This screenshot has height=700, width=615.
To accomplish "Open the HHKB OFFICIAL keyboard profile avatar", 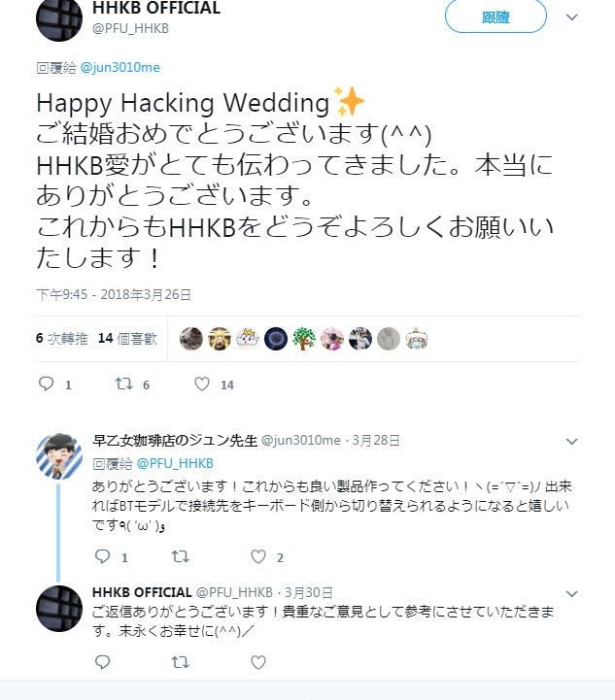I will click(x=59, y=19).
